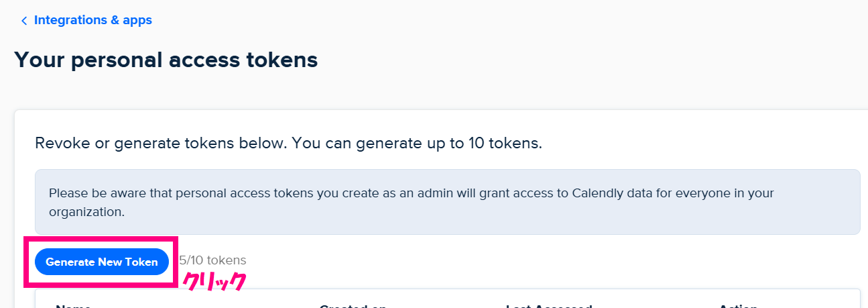Click the Name column header
868x308 pixels.
73,305
